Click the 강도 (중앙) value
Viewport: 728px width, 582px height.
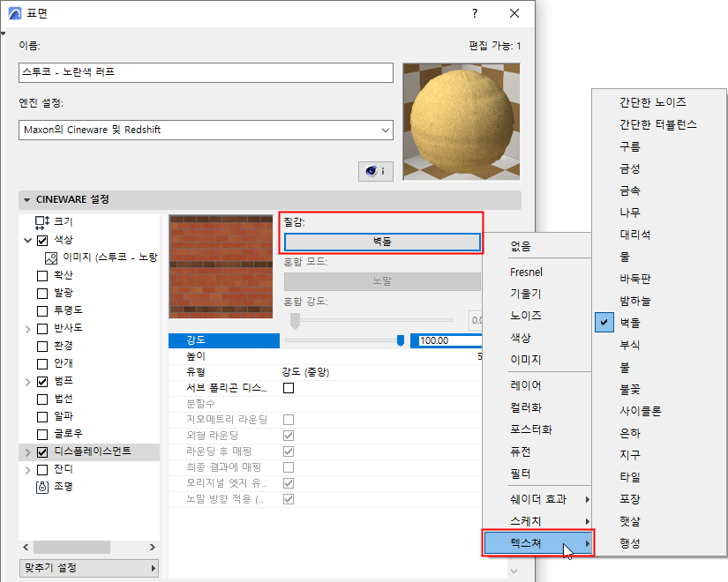[x=305, y=372]
